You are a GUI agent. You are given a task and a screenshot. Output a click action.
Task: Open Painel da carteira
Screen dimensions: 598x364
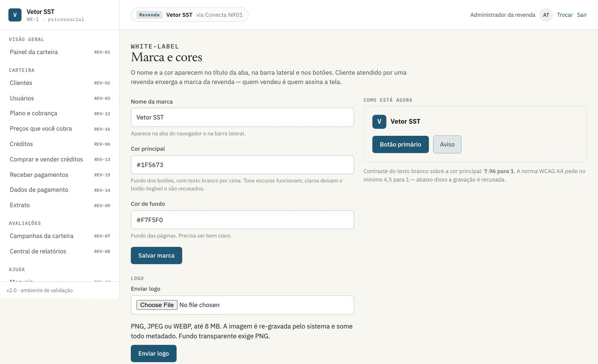click(60, 52)
